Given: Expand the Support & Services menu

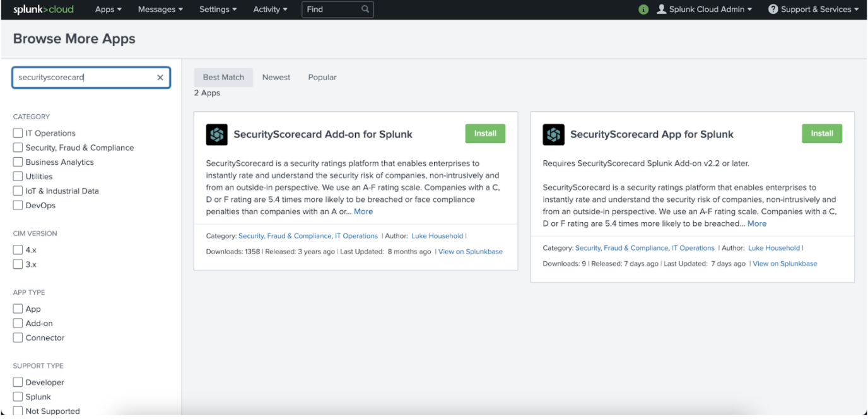Looking at the screenshot, I should click(x=814, y=9).
